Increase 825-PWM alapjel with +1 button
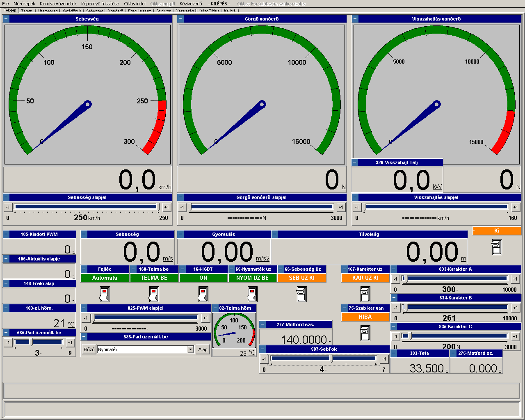This screenshot has height=420, width=525. 205,318
